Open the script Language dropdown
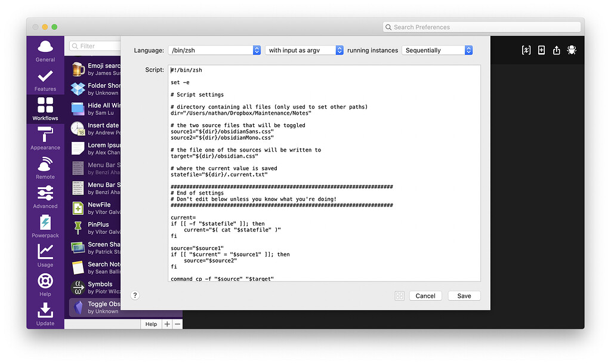Image resolution: width=611 pixels, height=364 pixels. coord(214,50)
